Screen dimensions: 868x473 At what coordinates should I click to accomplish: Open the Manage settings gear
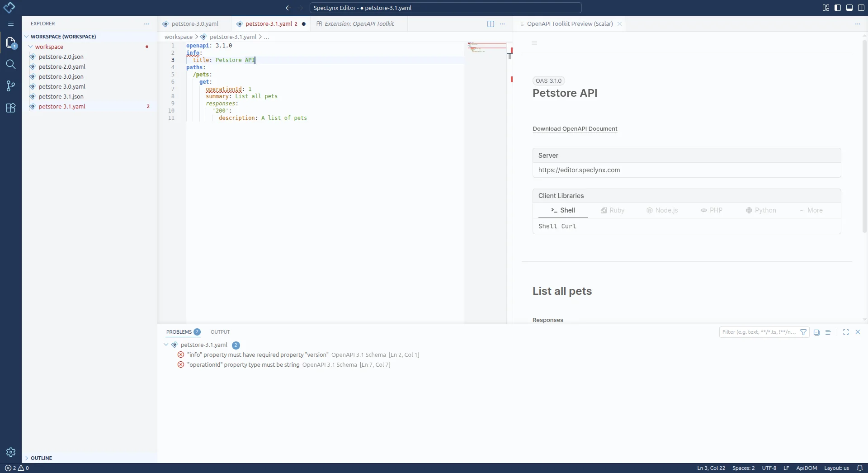tap(11, 452)
